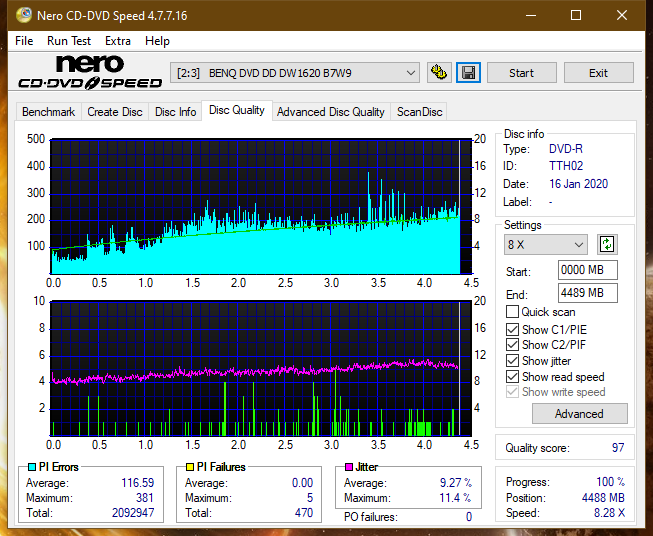Open the Run Test menu

pos(69,41)
